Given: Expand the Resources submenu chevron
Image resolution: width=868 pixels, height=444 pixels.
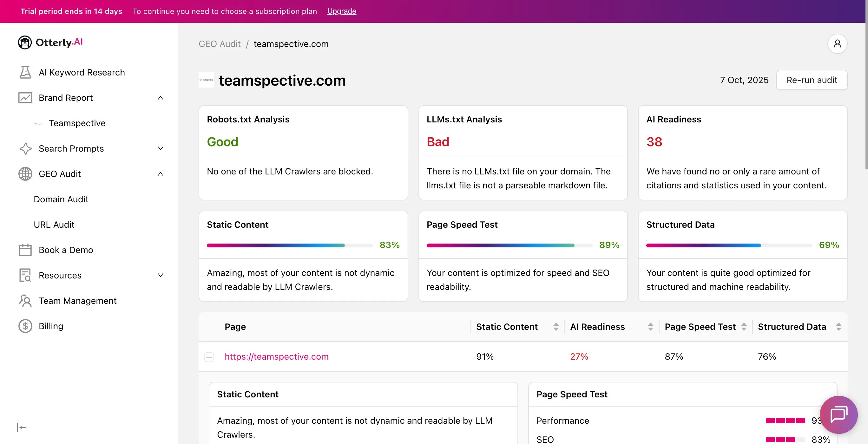Looking at the screenshot, I should [x=161, y=275].
